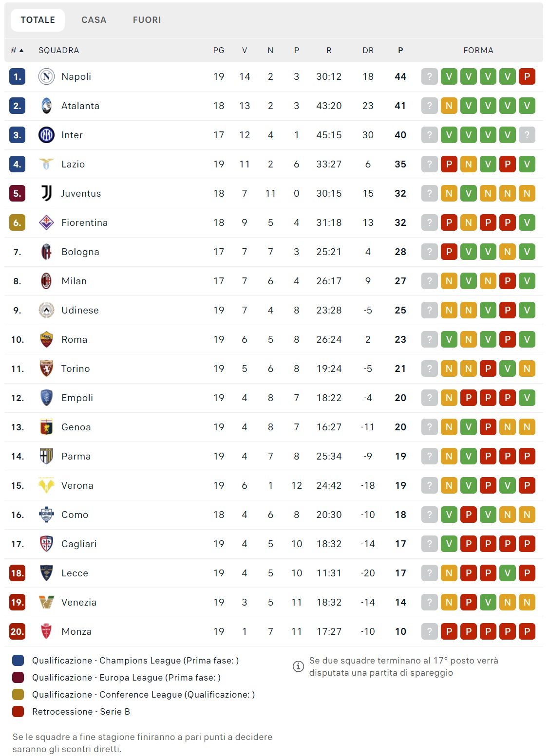
Task: Click the Juventus logo
Action: [x=46, y=193]
